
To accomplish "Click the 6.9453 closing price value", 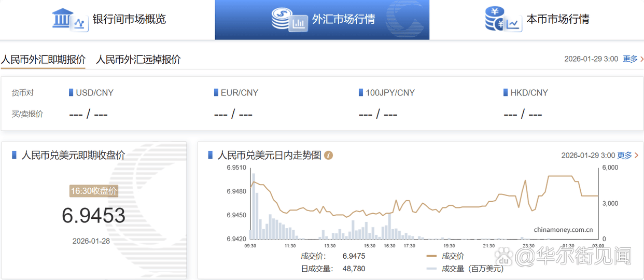I will click(x=94, y=216).
